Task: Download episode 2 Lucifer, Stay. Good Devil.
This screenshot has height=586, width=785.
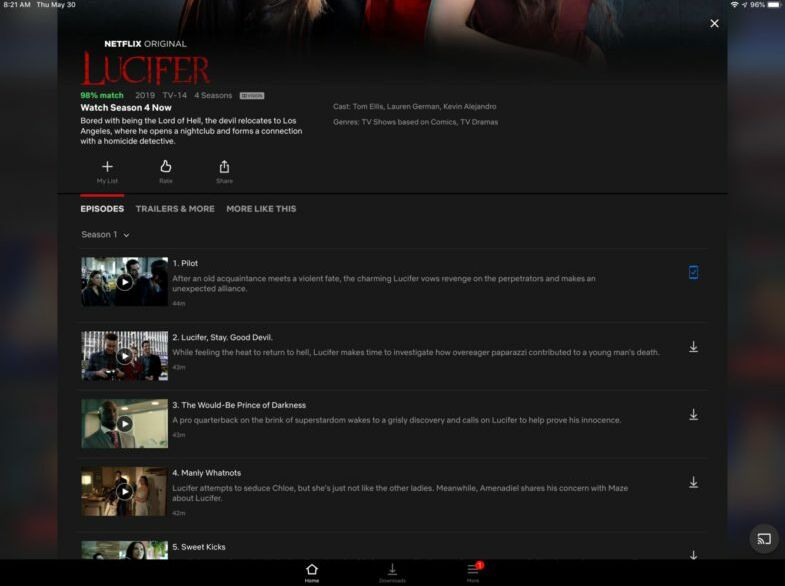Action: coord(693,347)
